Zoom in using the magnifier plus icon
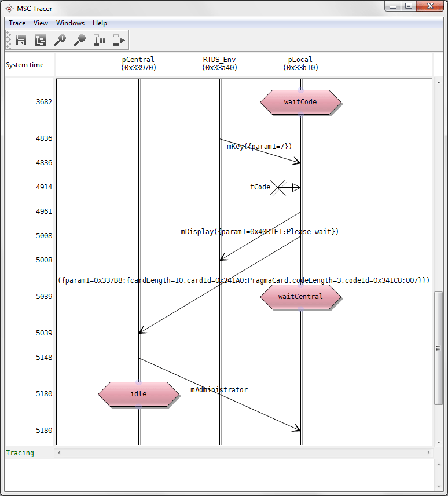448x496 pixels. 60,40
